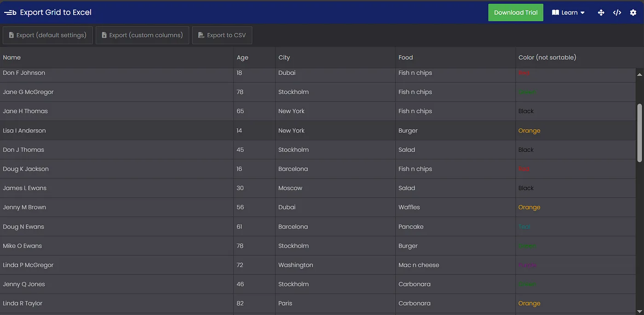Expand the Learn dropdown arrow

click(x=583, y=13)
